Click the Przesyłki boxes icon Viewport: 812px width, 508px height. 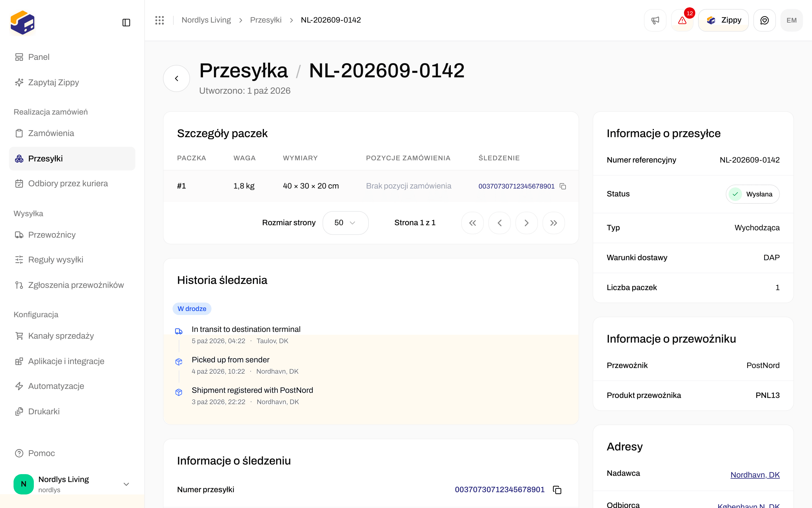tap(19, 159)
